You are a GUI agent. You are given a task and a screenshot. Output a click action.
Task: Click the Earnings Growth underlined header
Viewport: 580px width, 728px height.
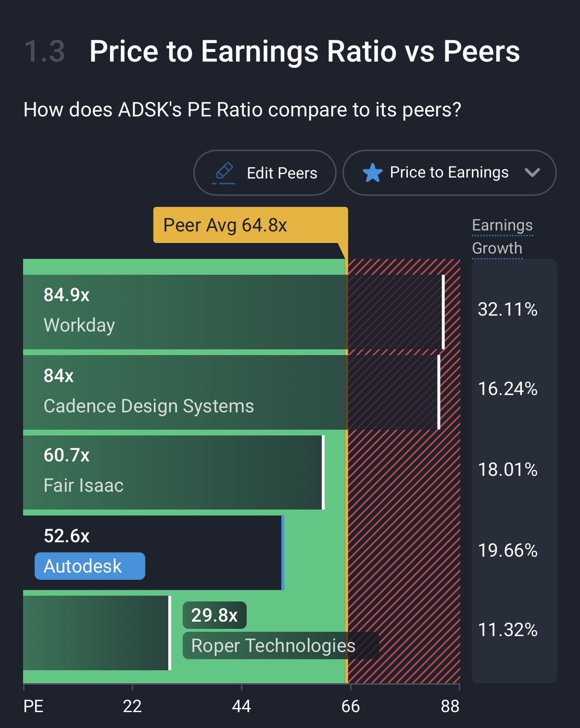click(x=502, y=237)
